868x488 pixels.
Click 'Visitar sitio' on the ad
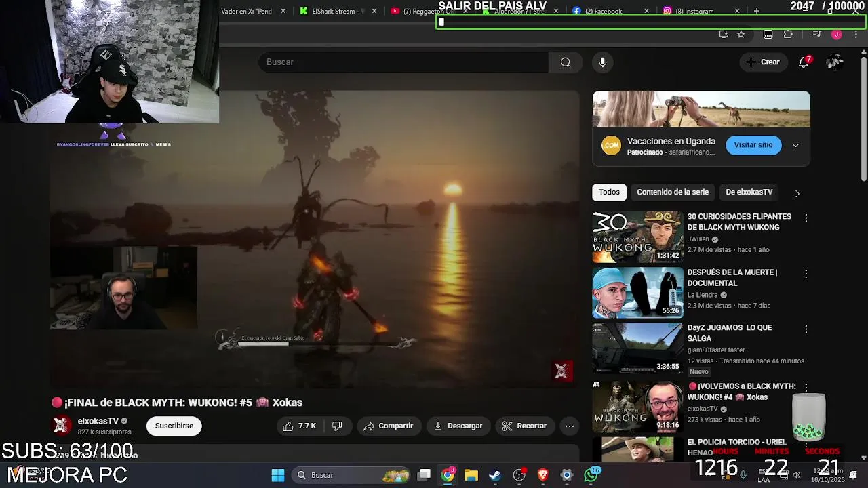(x=753, y=145)
